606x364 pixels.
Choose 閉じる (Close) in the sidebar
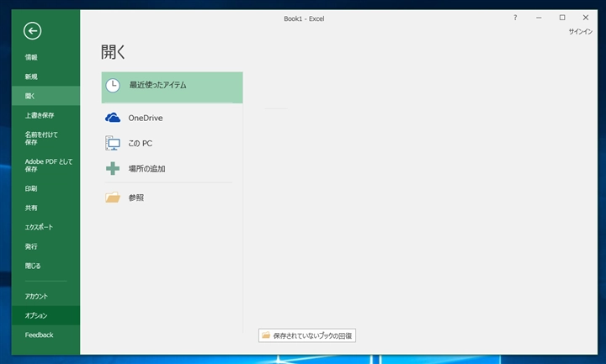click(x=33, y=266)
